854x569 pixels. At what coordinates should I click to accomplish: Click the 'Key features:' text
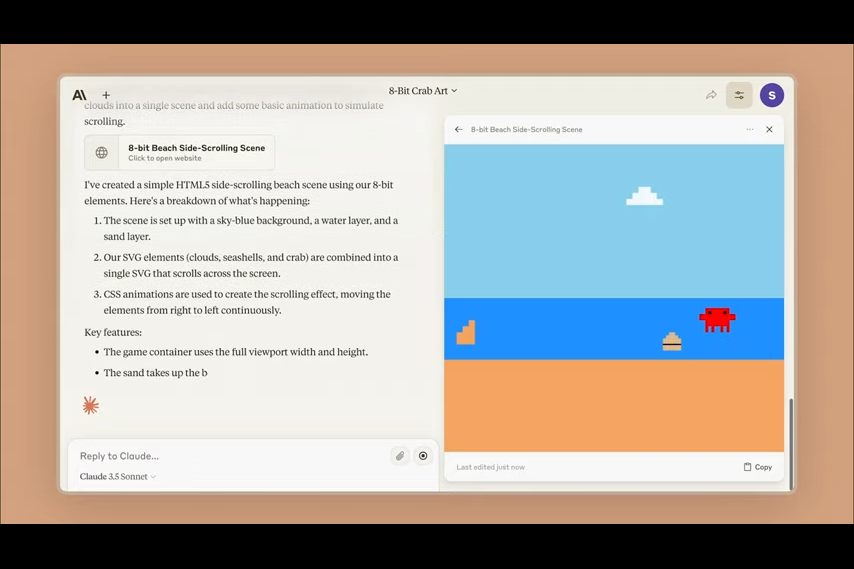click(x=113, y=332)
